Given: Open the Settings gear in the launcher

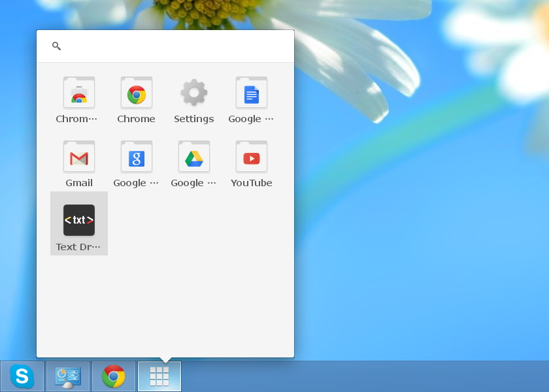Looking at the screenshot, I should (x=193, y=93).
